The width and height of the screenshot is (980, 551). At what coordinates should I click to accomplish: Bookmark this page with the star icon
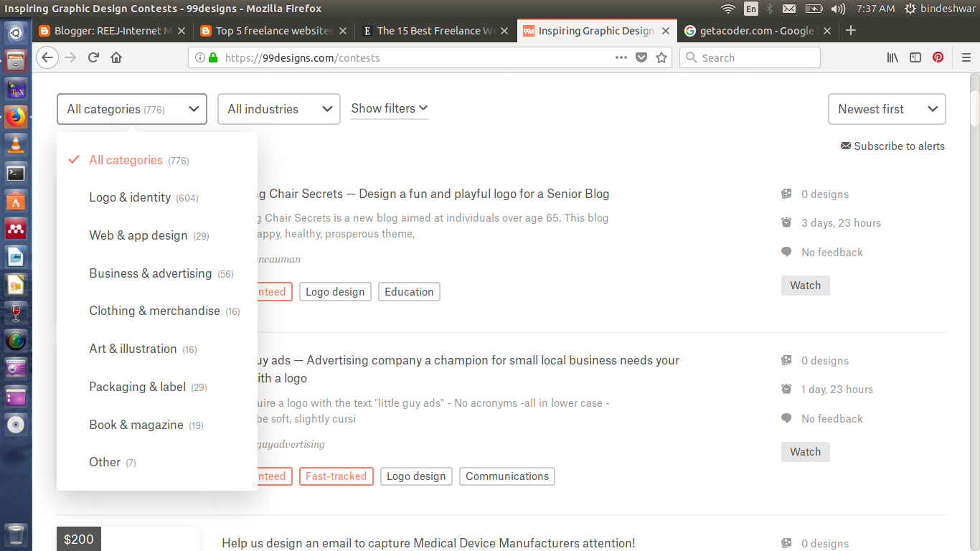click(661, 57)
